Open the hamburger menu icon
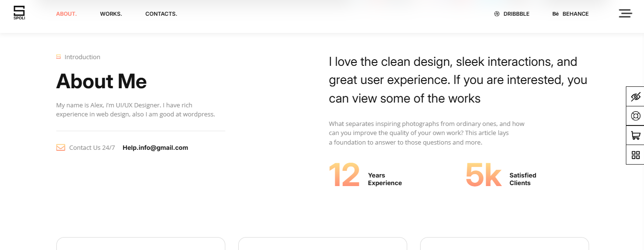Screen dimensions: 644x250 pyautogui.click(x=625, y=13)
